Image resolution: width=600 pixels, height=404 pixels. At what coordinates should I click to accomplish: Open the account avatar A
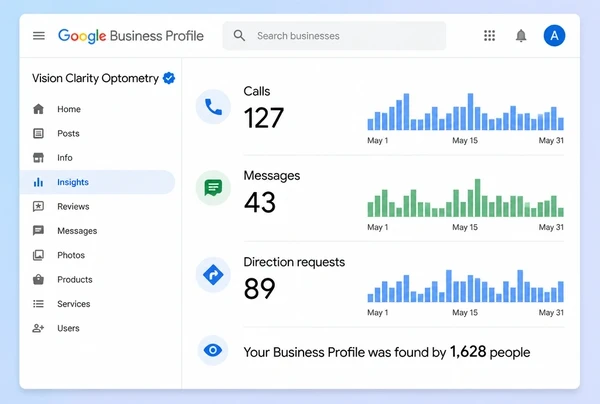554,36
